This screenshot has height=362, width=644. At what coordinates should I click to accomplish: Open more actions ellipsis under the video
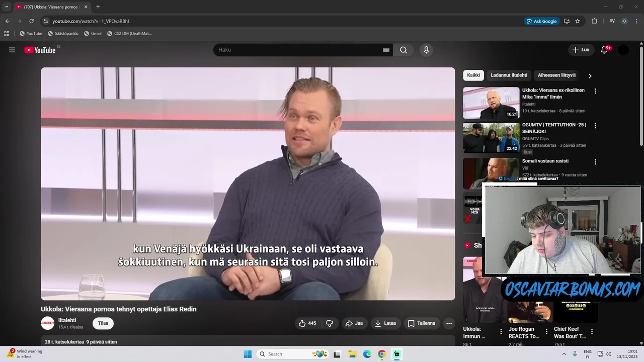click(x=449, y=323)
